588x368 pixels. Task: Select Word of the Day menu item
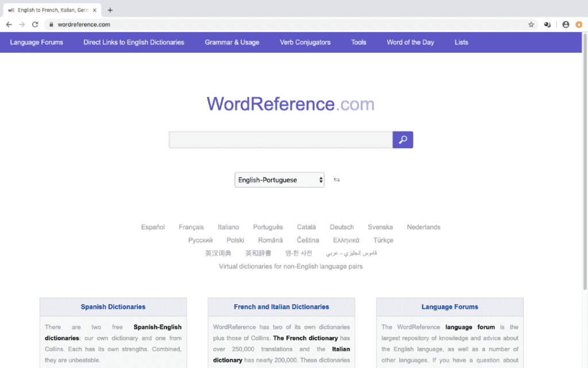point(410,43)
